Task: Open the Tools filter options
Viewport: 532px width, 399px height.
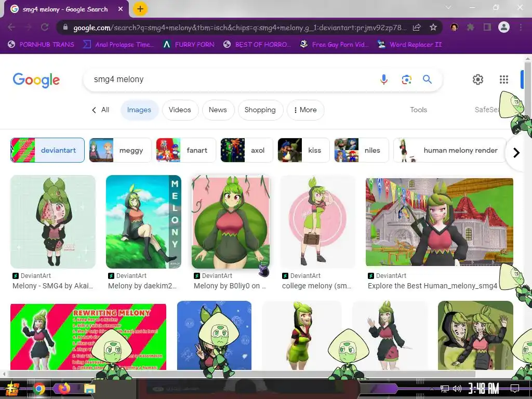Action: 418,110
